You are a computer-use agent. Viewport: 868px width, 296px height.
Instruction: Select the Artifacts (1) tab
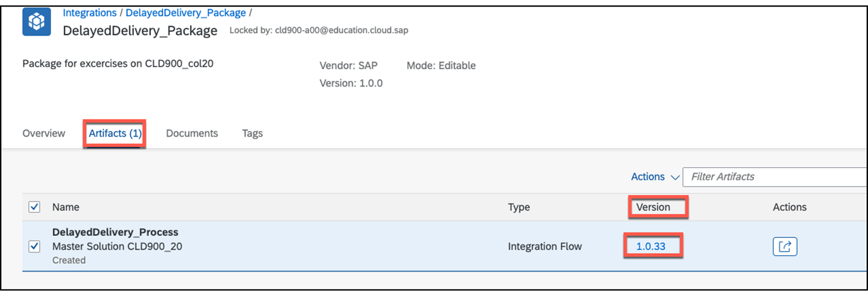pyautogui.click(x=115, y=133)
